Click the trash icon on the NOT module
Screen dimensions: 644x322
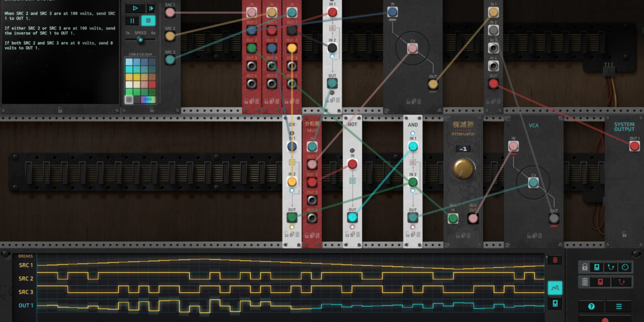pyautogui.click(x=358, y=234)
